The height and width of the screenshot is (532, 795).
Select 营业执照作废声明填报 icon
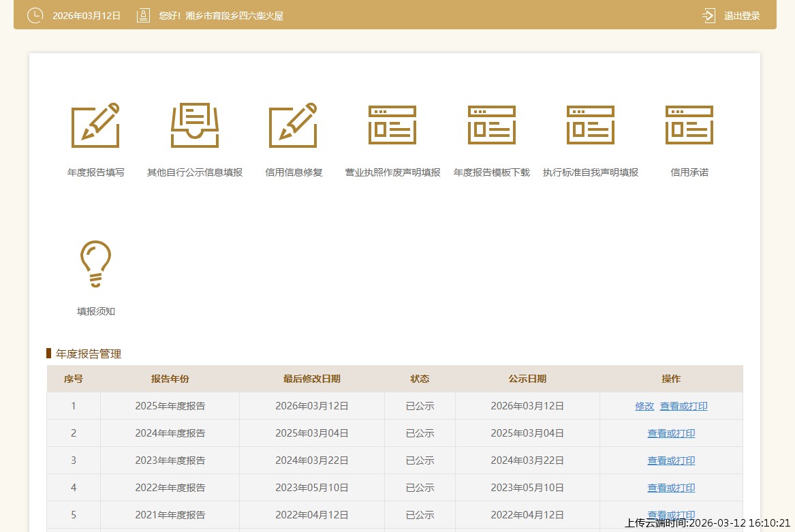point(392,125)
